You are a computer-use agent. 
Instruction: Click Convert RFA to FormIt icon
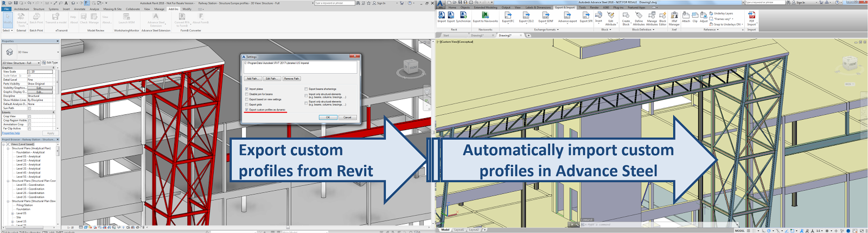pyautogui.click(x=182, y=20)
